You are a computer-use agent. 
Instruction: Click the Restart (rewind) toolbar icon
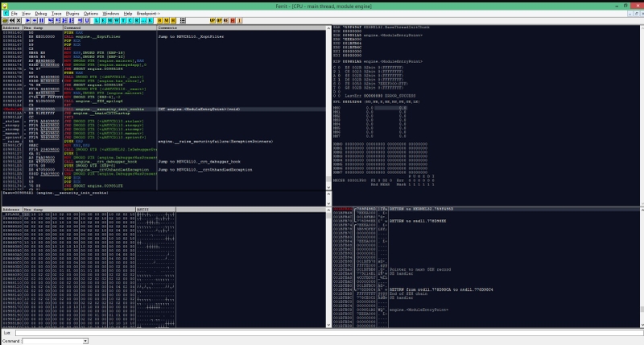tap(12, 21)
